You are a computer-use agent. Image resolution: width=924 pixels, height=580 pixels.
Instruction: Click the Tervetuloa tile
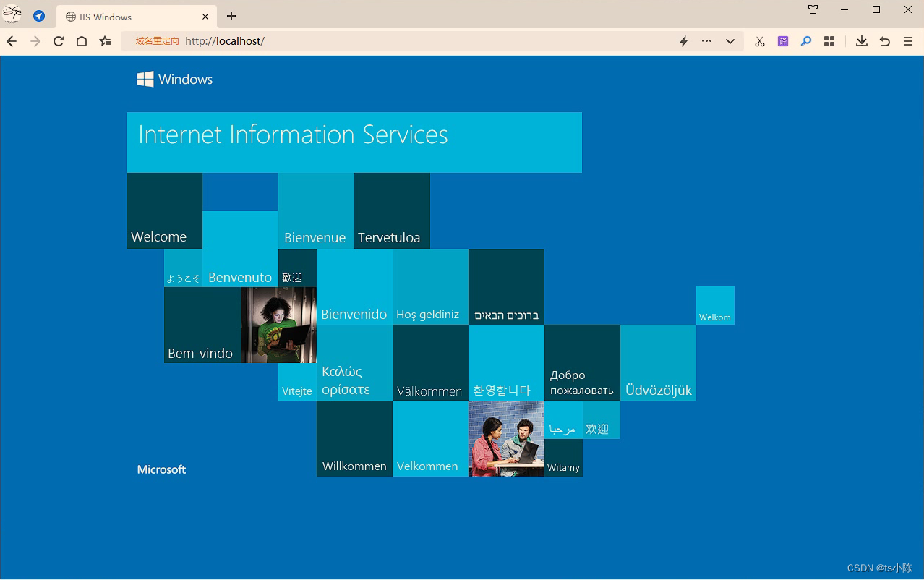pyautogui.click(x=392, y=210)
